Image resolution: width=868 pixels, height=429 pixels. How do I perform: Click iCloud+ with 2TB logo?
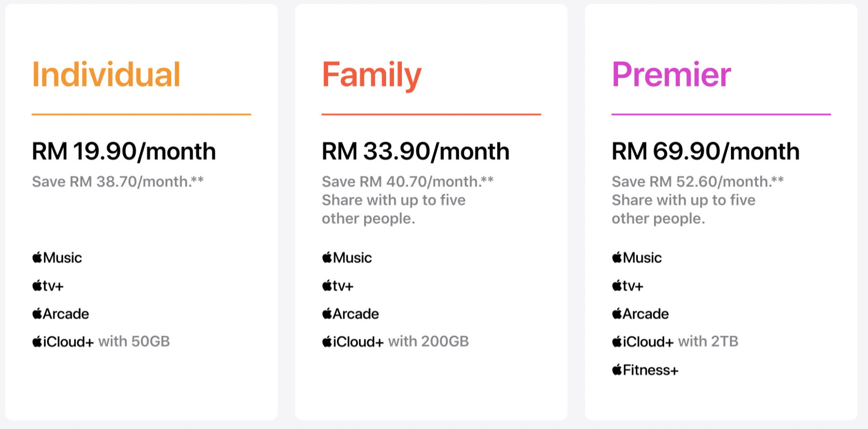642,342
